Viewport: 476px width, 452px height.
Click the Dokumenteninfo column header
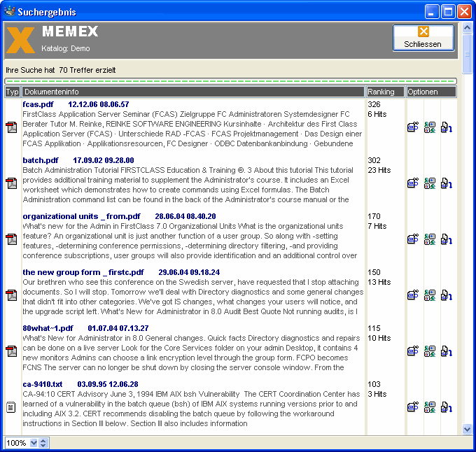pos(193,92)
